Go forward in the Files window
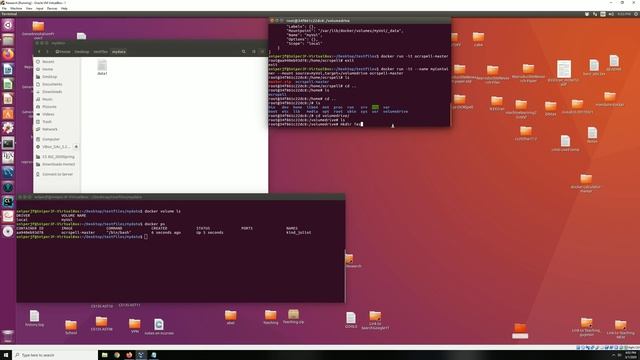Screen dimensions: 640x360 47,51
